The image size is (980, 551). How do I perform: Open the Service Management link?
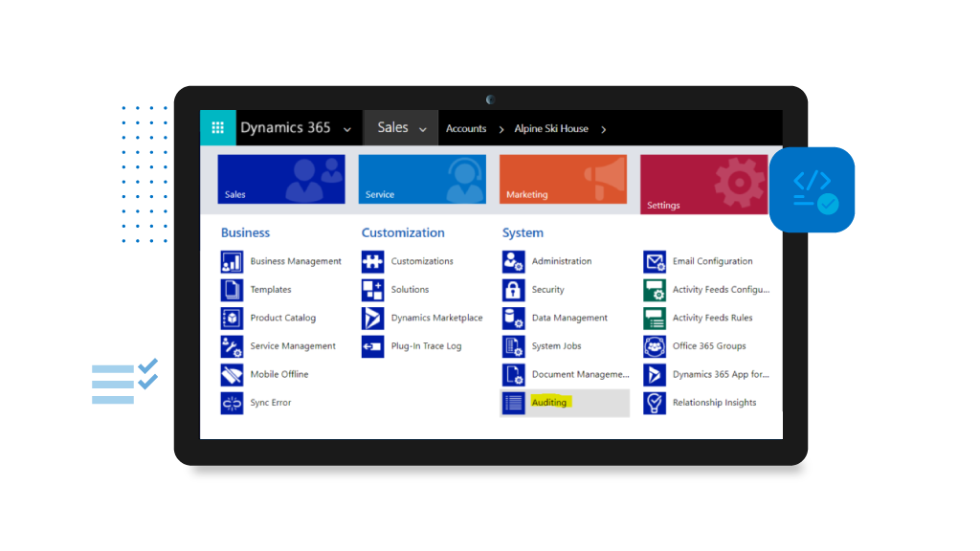(x=293, y=345)
